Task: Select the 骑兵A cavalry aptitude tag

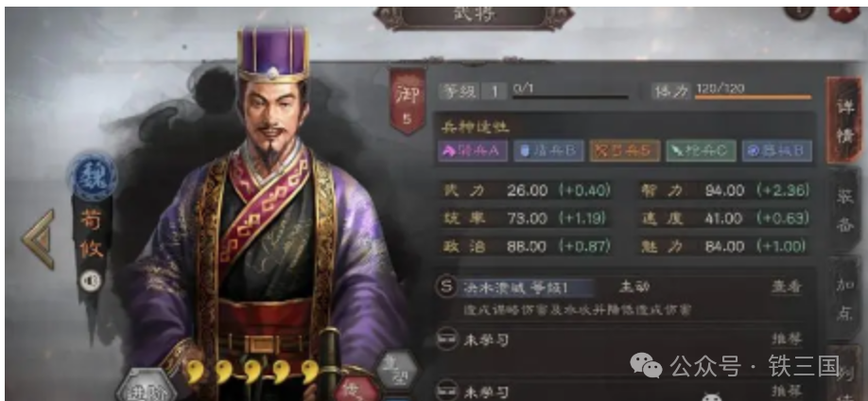Action: (x=473, y=150)
